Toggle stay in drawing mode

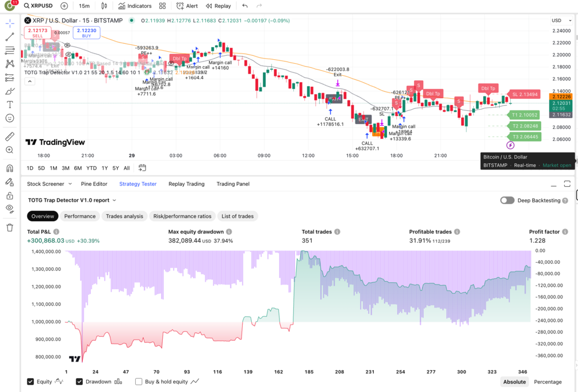pos(10,182)
